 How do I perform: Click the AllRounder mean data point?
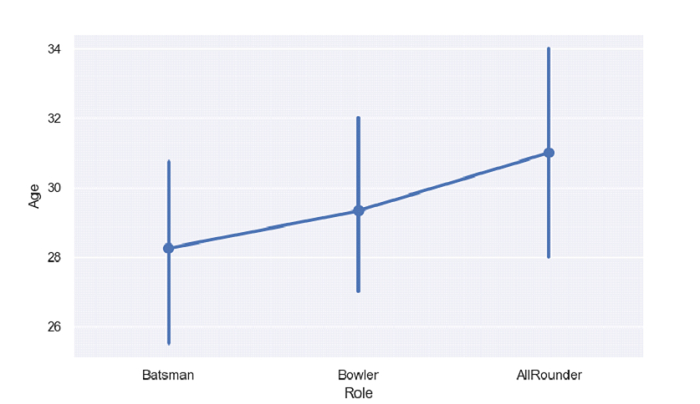click(x=548, y=153)
